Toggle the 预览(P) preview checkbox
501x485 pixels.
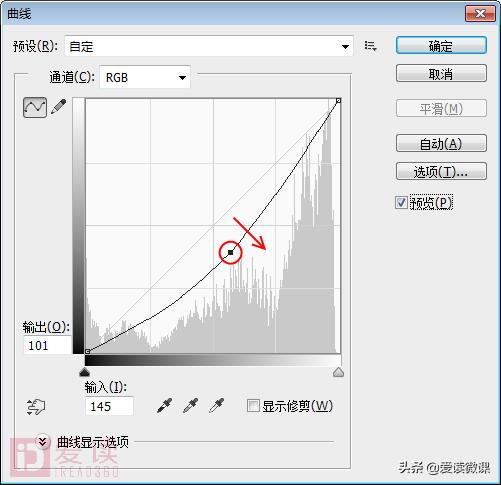tap(401, 202)
